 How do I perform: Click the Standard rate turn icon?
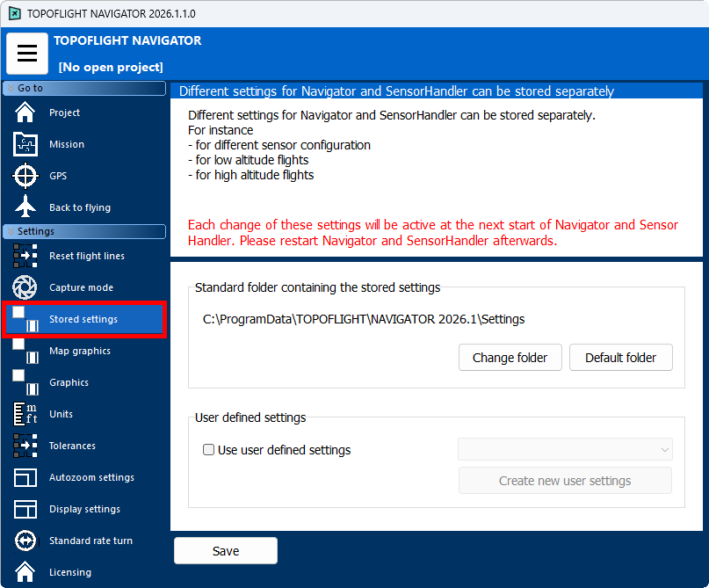pos(25,541)
